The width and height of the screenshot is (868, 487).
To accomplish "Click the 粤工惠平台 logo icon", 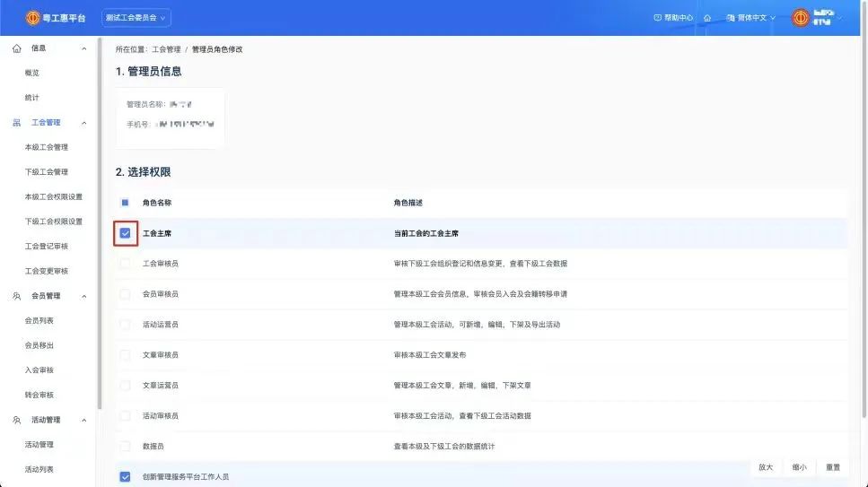I will click(33, 18).
